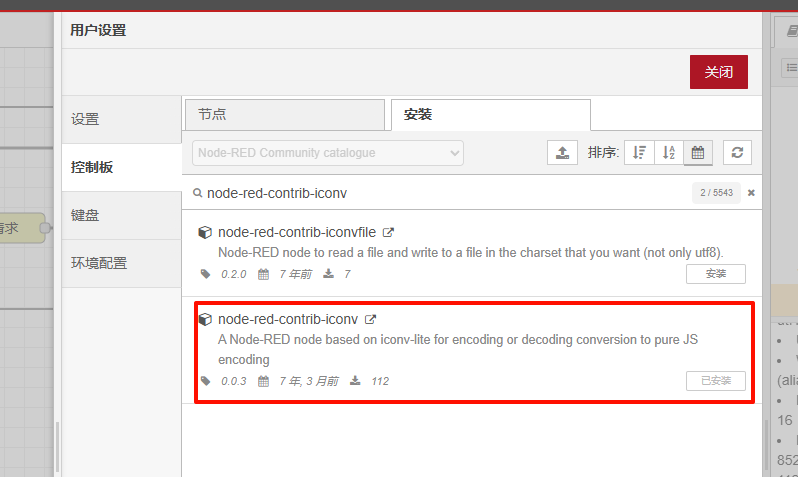Click the 已安装 button for node-red-contrib-iconv
Screen dimensions: 798x477
[715, 381]
